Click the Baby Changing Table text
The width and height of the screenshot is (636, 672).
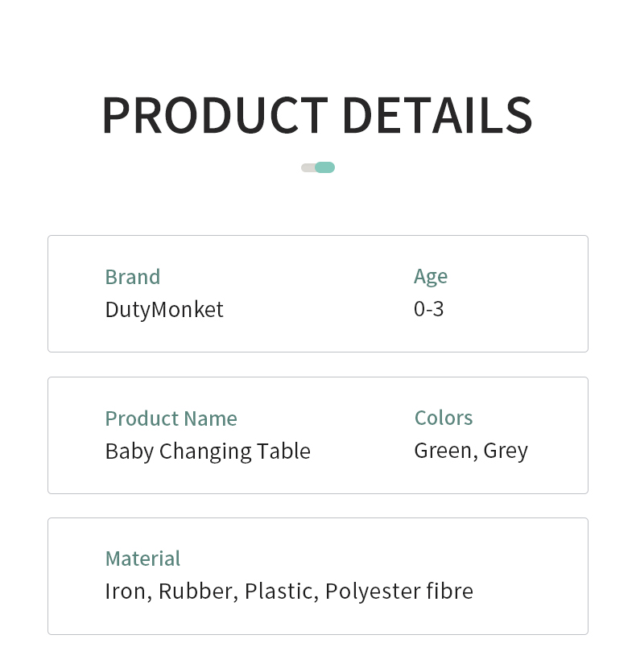[x=208, y=451]
